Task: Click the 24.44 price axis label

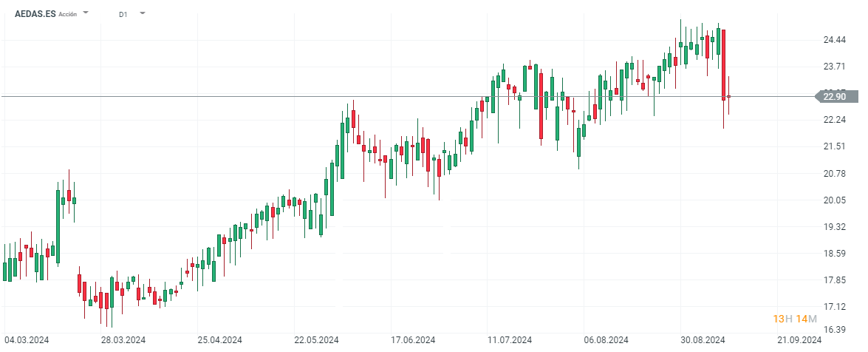Action: 835,40
